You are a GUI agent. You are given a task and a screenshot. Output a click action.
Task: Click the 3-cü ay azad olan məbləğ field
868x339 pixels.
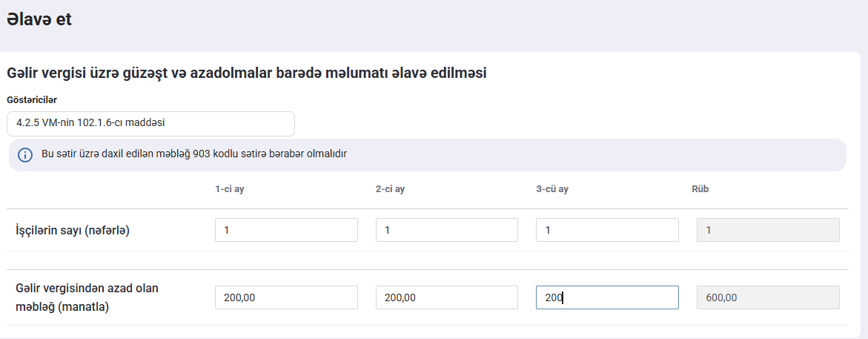(607, 297)
